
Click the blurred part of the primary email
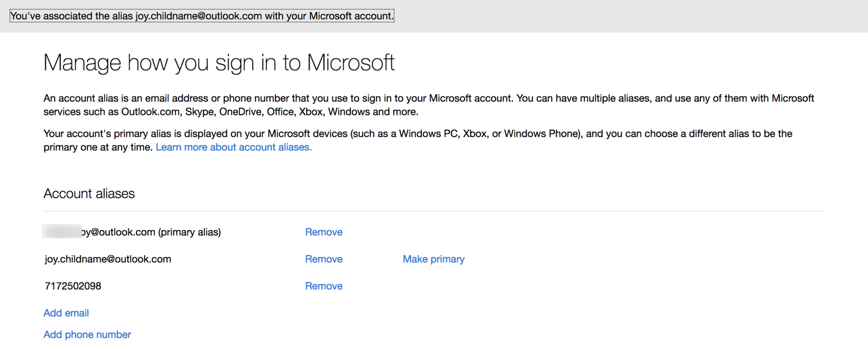click(62, 232)
